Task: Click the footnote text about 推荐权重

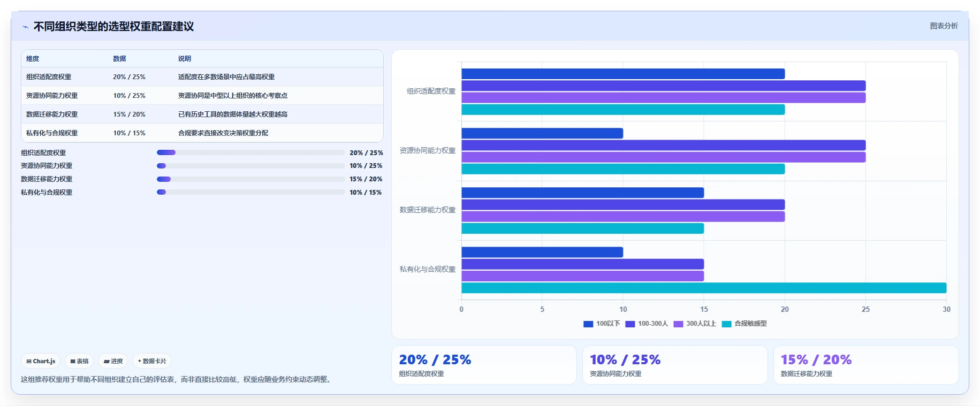Action: (177, 379)
